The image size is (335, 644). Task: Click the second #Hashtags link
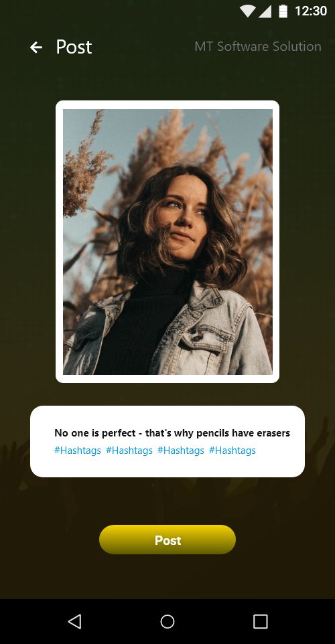click(129, 451)
